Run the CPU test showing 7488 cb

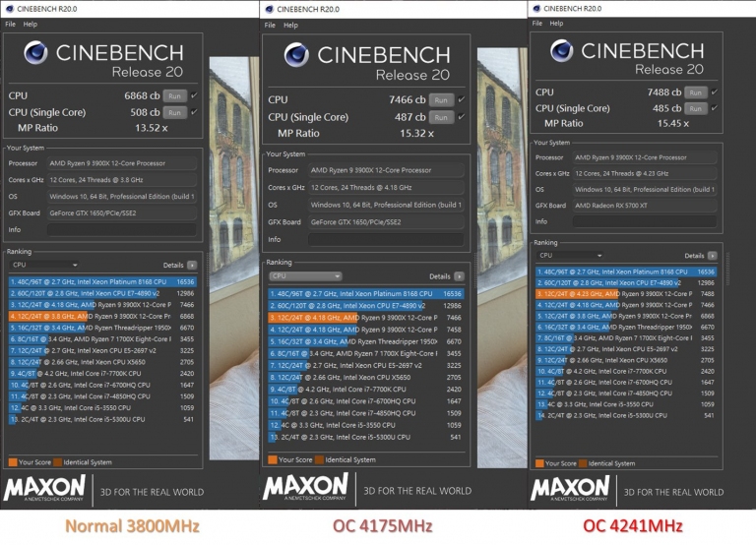[x=695, y=92]
